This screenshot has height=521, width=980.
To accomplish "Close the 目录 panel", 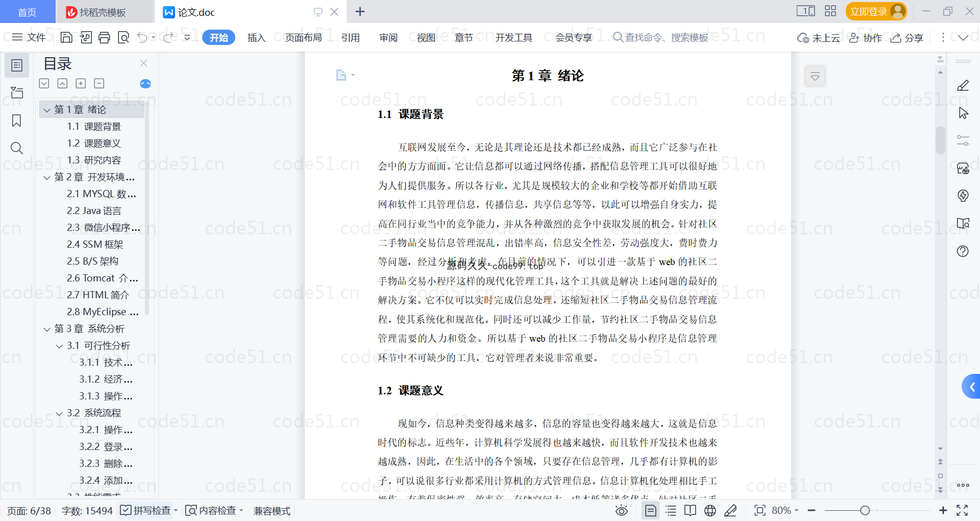I will click(x=143, y=63).
